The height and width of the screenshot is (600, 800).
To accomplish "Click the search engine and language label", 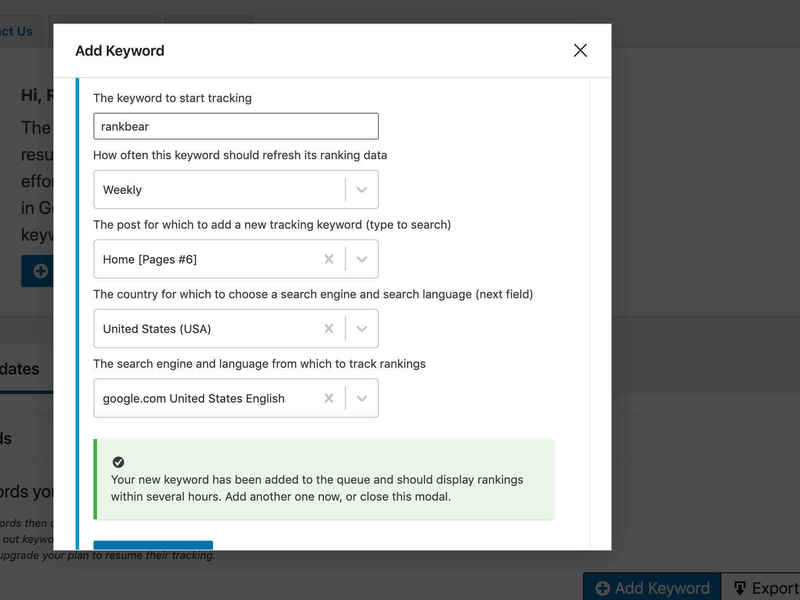I will tap(259, 364).
